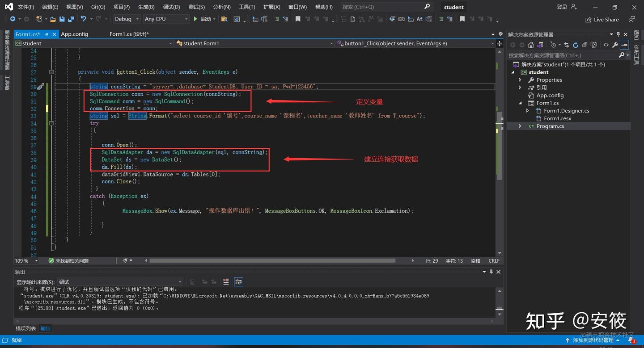Select the Navigate Backward arrow icon
644x348 pixels.
[13, 19]
